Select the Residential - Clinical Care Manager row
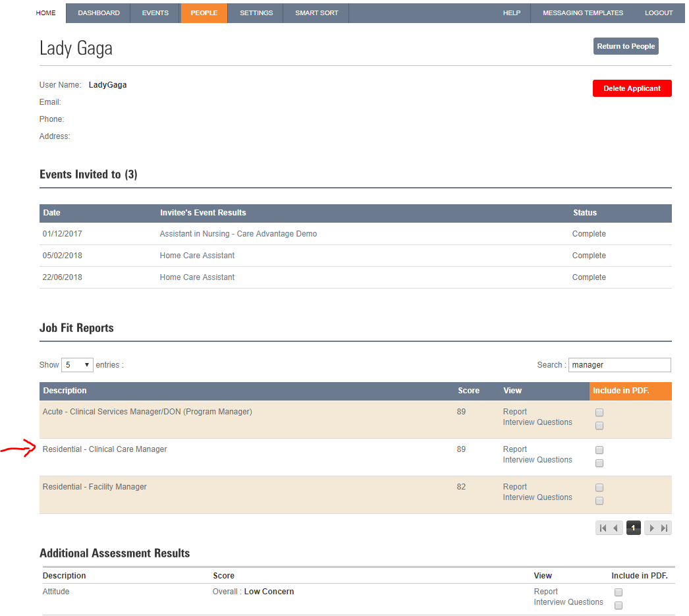 click(x=356, y=457)
